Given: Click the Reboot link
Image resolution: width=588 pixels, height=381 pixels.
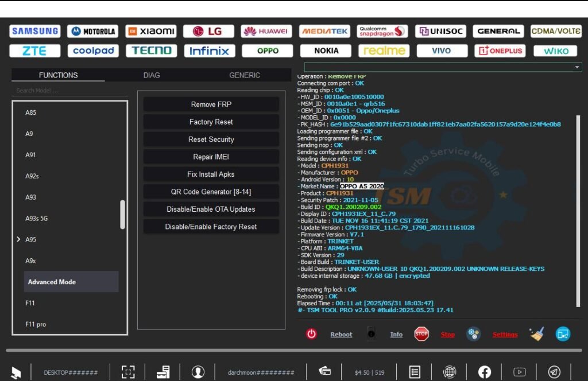Looking at the screenshot, I should [x=341, y=335].
